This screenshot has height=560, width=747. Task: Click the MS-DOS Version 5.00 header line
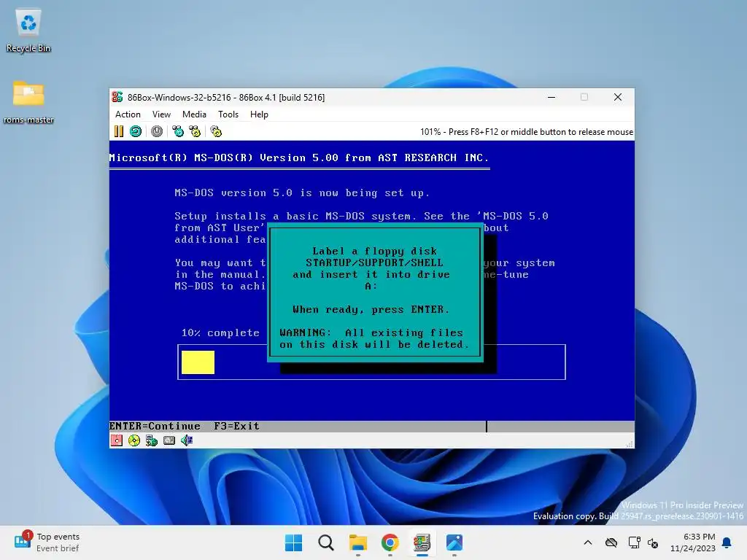point(299,157)
